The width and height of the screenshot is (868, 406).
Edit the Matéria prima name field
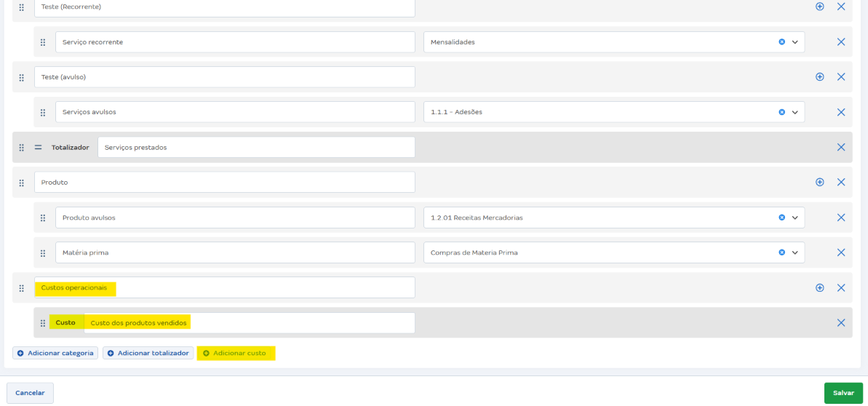click(235, 252)
